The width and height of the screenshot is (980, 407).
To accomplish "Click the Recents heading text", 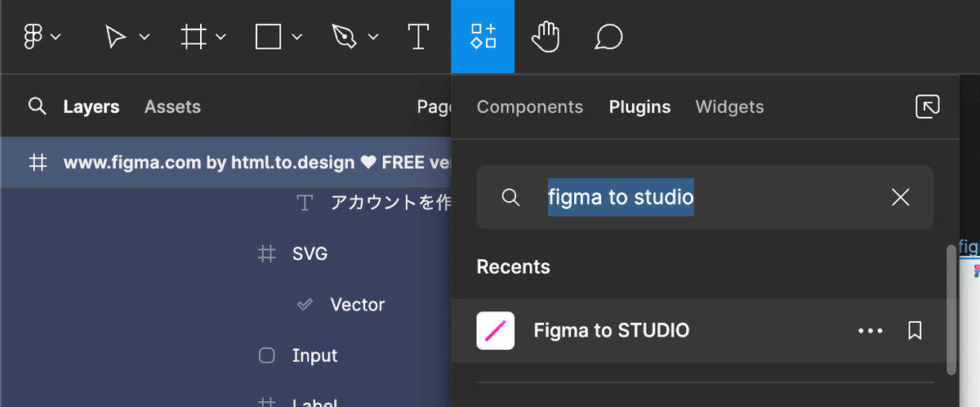I will (x=513, y=267).
